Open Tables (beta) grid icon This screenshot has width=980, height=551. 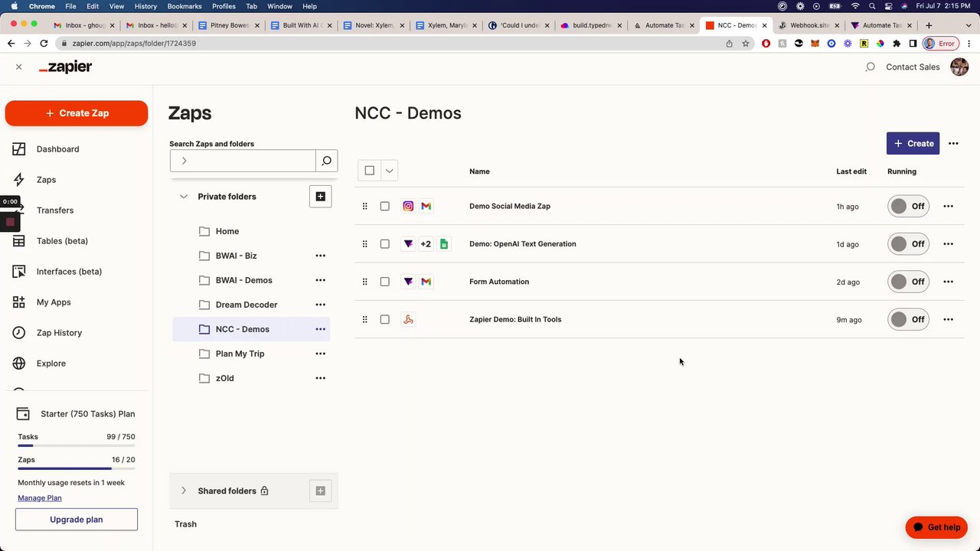[x=19, y=241]
